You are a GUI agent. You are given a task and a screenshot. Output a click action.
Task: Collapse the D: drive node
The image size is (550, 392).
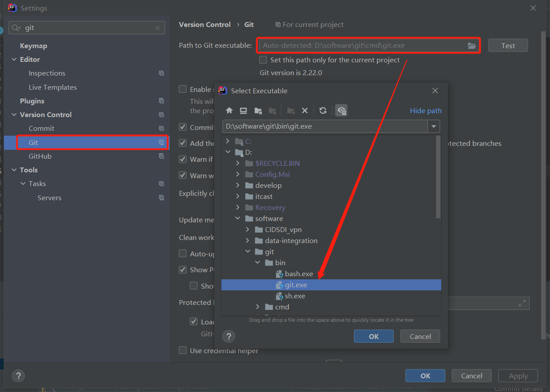(228, 152)
